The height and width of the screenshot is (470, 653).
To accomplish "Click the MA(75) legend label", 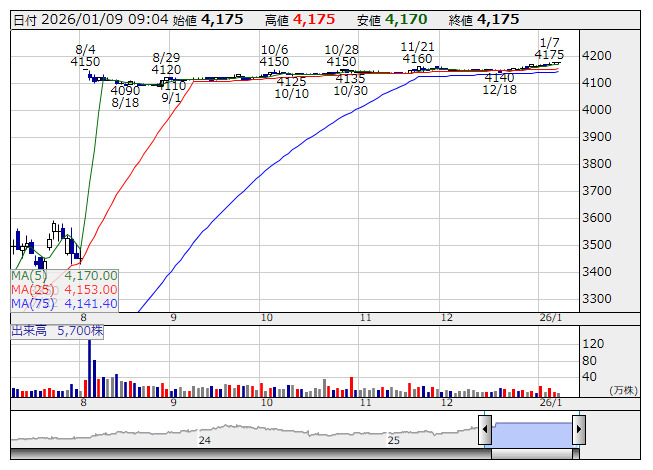I will click(31, 303).
